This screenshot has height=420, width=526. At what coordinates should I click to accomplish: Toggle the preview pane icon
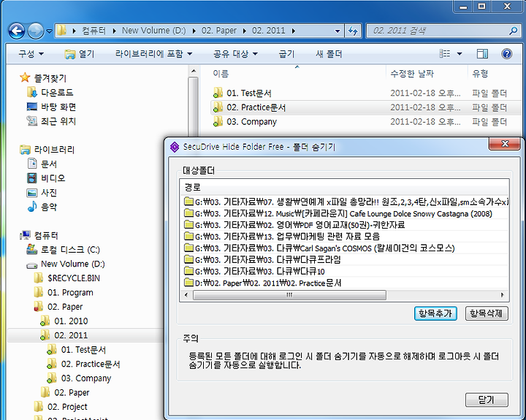(482, 53)
